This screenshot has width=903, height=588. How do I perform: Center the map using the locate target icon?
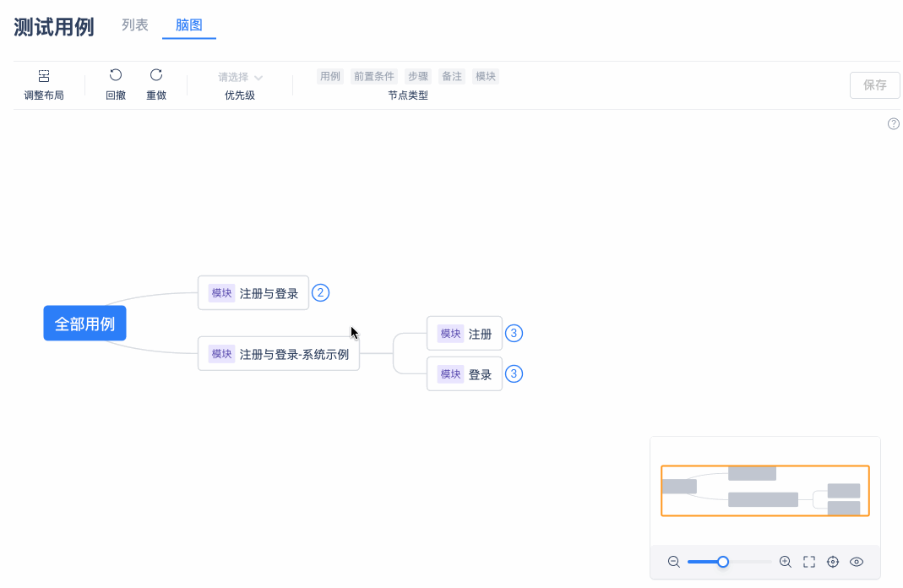pos(833,562)
